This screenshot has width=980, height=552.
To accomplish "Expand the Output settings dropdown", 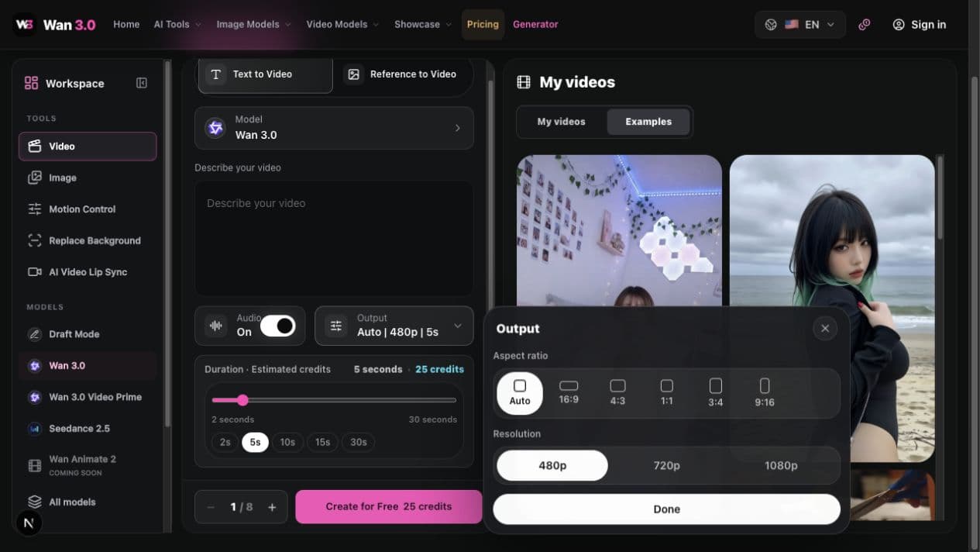I will [394, 326].
